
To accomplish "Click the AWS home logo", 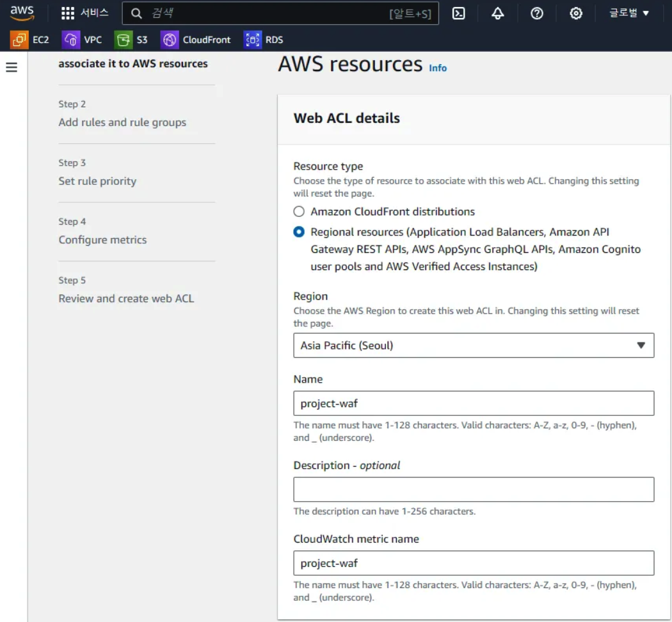I will (22, 13).
